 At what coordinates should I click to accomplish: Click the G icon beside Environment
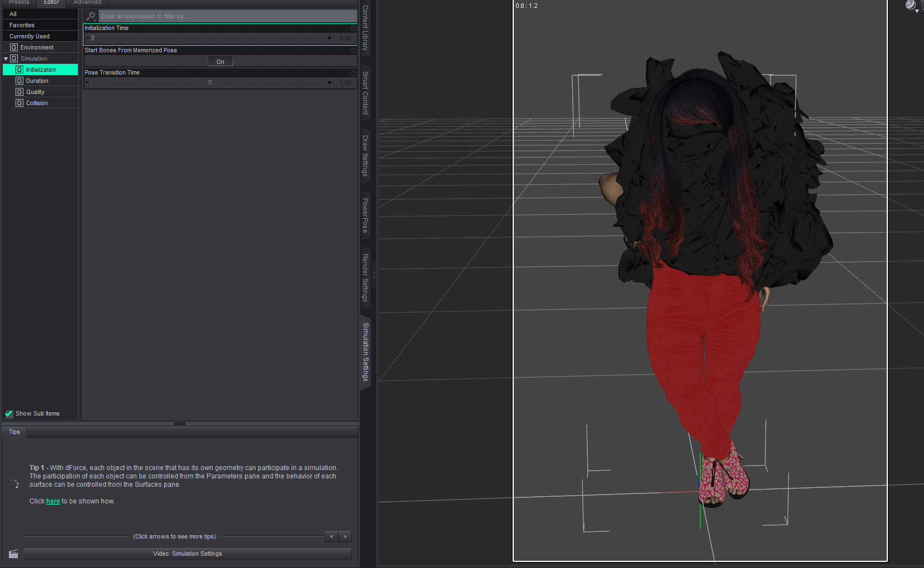tap(14, 47)
